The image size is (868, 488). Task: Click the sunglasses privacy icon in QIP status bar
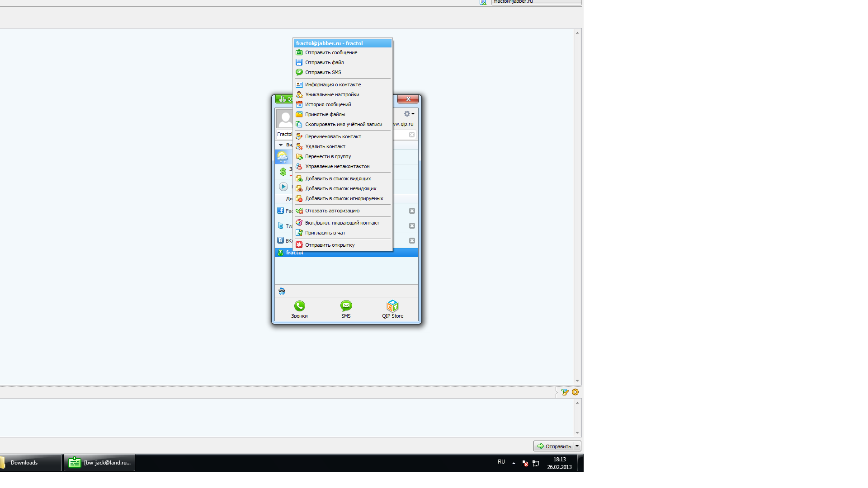click(282, 291)
